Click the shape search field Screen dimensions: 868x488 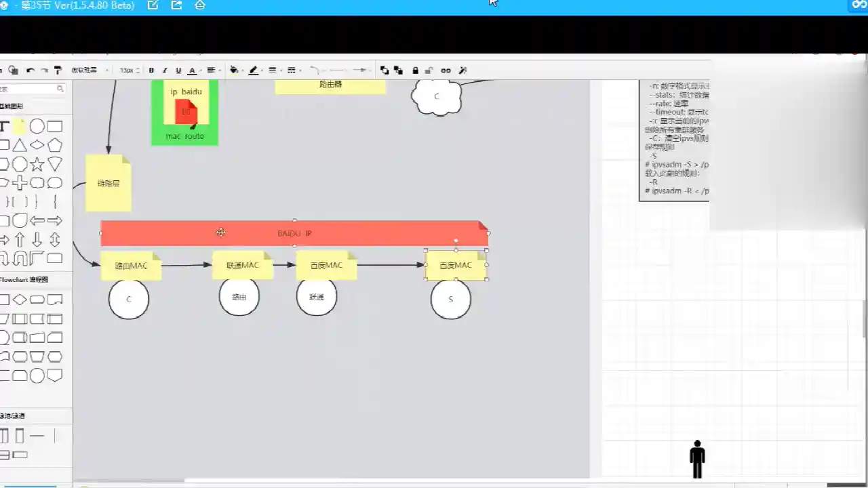click(31, 89)
